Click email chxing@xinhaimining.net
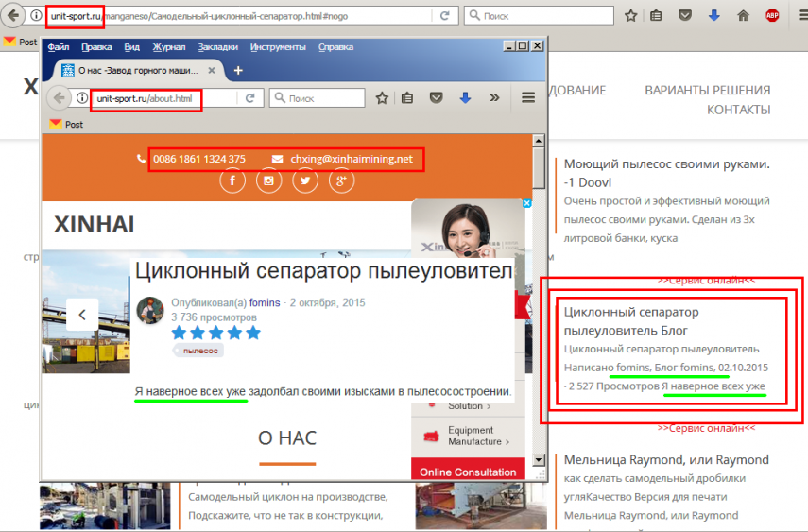Image resolution: width=808 pixels, height=532 pixels. pos(352,159)
